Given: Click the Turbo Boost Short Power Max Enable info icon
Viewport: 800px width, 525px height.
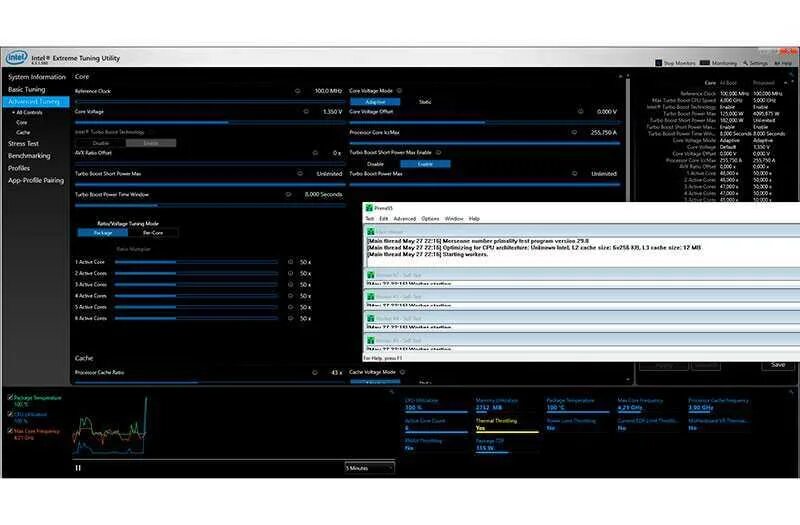Looking at the screenshot, I should 439,152.
